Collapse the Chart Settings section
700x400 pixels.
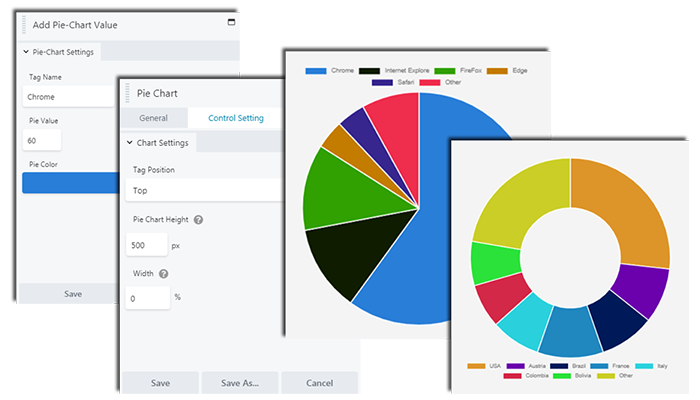[x=130, y=143]
